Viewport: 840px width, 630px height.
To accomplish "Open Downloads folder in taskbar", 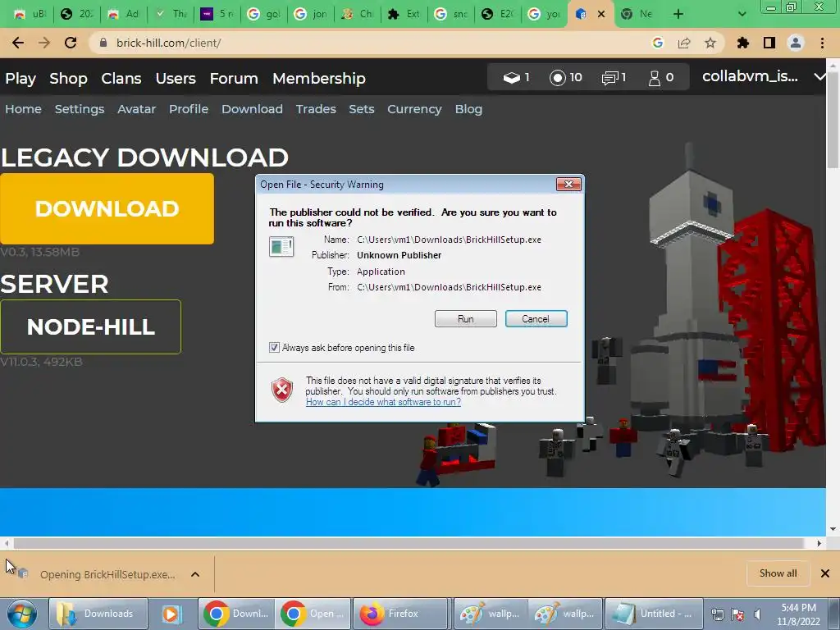I will 98,614.
